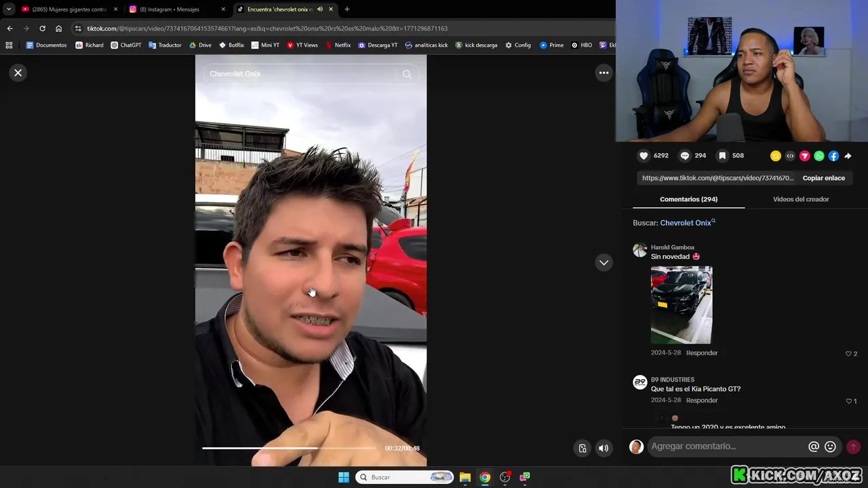The width and height of the screenshot is (868, 488).
Task: Open the ChatGPT bookmark
Action: click(x=126, y=45)
